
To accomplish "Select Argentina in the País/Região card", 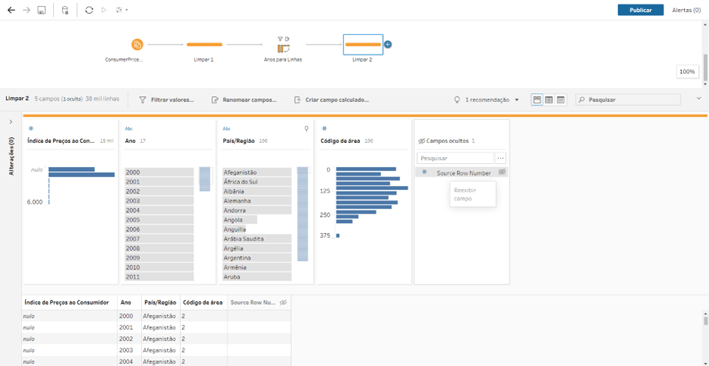I will [257, 258].
